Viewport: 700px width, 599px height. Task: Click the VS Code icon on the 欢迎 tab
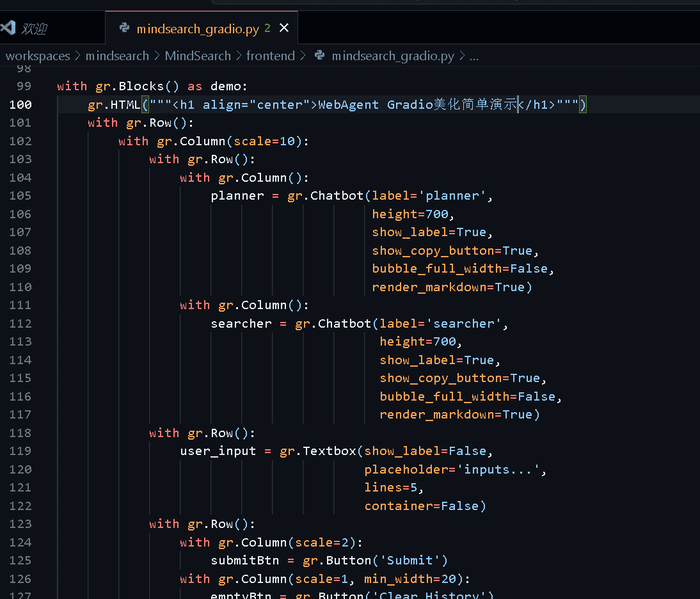pyautogui.click(x=8, y=28)
